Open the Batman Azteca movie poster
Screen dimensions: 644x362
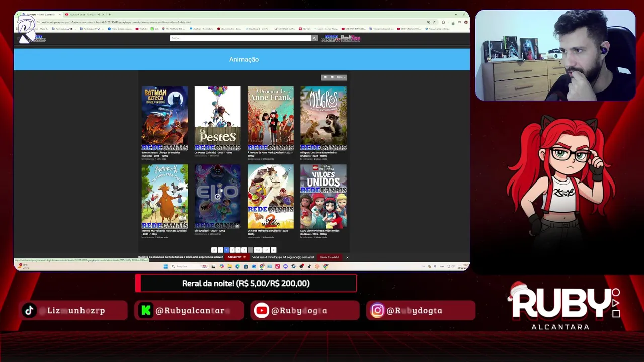coord(165,119)
